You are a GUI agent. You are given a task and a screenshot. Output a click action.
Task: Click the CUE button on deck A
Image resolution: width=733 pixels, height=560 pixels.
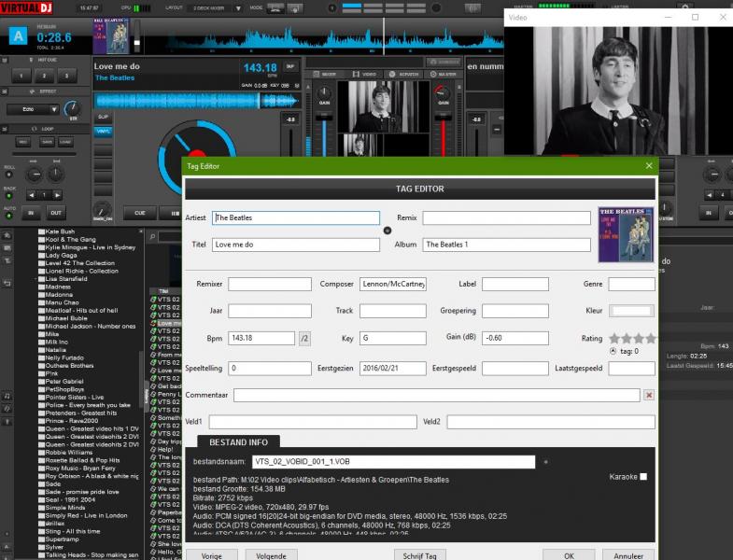pyautogui.click(x=140, y=213)
